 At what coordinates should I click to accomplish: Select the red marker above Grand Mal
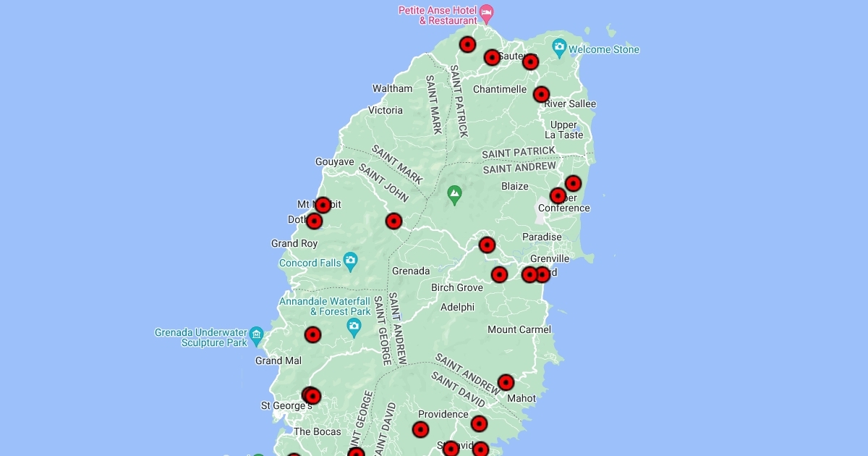(x=312, y=334)
